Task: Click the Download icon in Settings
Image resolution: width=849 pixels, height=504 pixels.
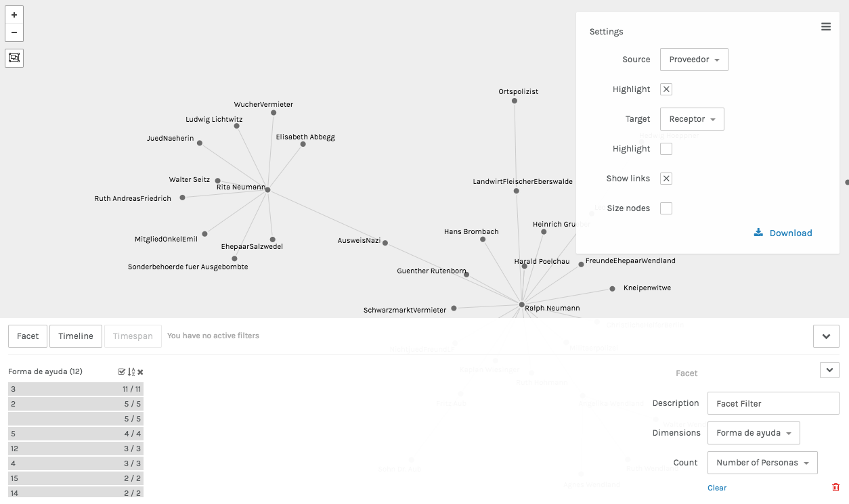Action: [758, 233]
